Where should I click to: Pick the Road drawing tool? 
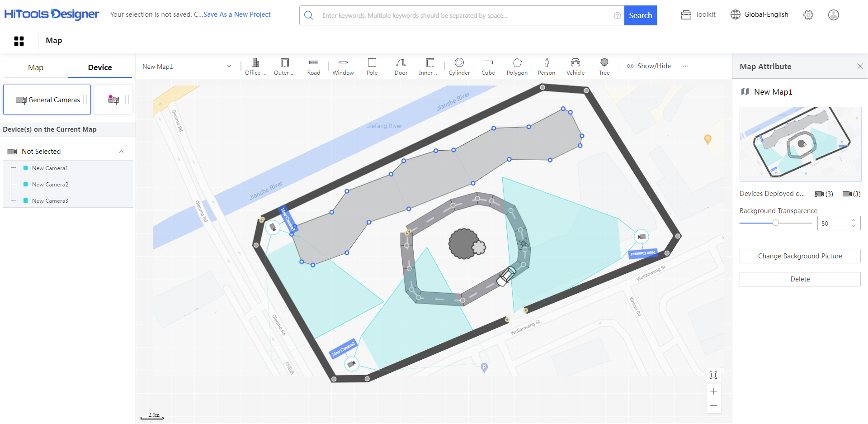point(313,66)
